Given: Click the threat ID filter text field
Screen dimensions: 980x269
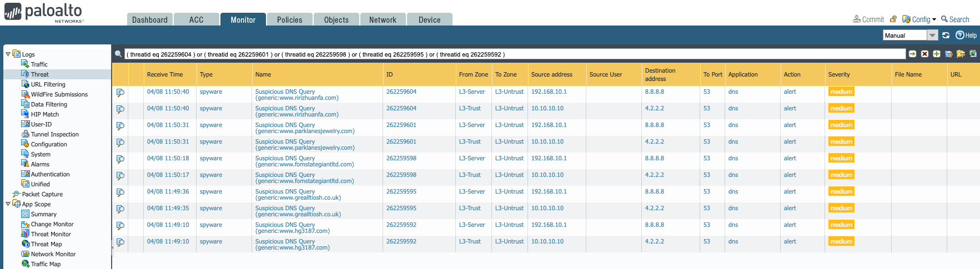Looking at the screenshot, I should click(x=515, y=54).
